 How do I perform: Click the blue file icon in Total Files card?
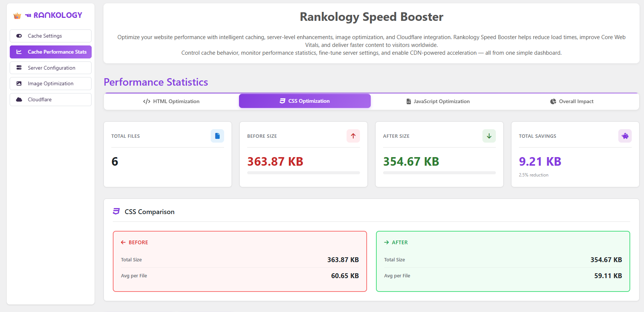coord(217,136)
